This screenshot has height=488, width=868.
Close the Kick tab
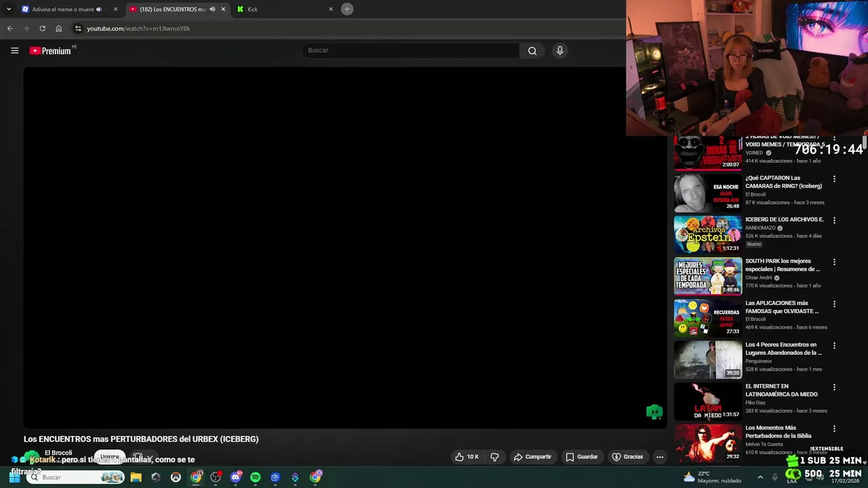pos(331,9)
